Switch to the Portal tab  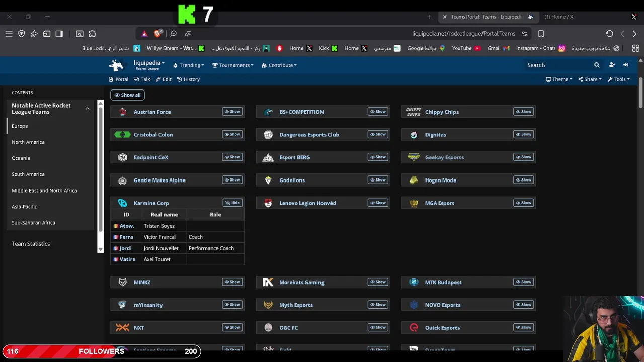click(x=118, y=79)
